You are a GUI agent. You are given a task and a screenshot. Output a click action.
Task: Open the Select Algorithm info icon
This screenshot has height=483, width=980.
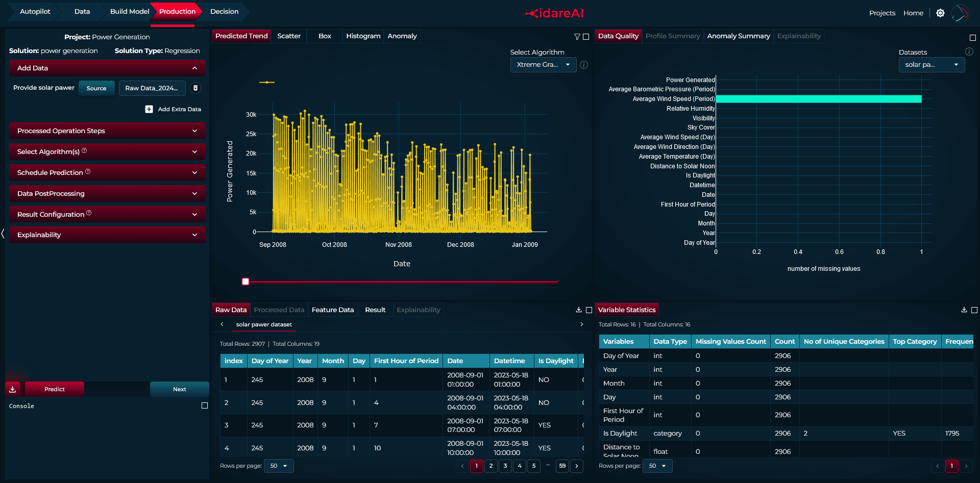[x=584, y=65]
